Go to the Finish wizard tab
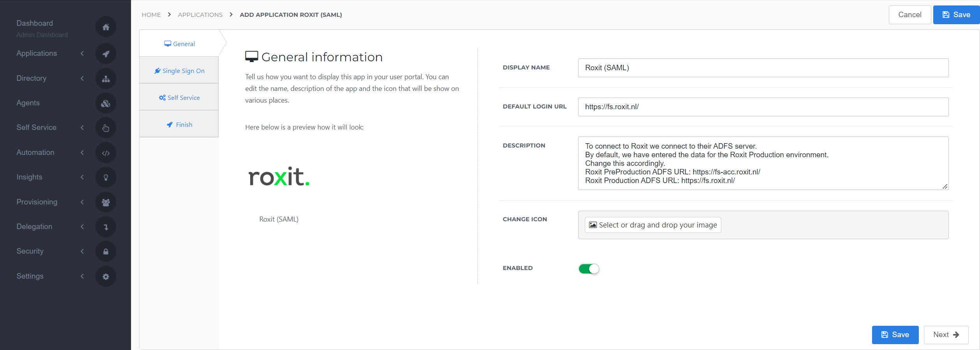The width and height of the screenshot is (980, 350). (179, 124)
